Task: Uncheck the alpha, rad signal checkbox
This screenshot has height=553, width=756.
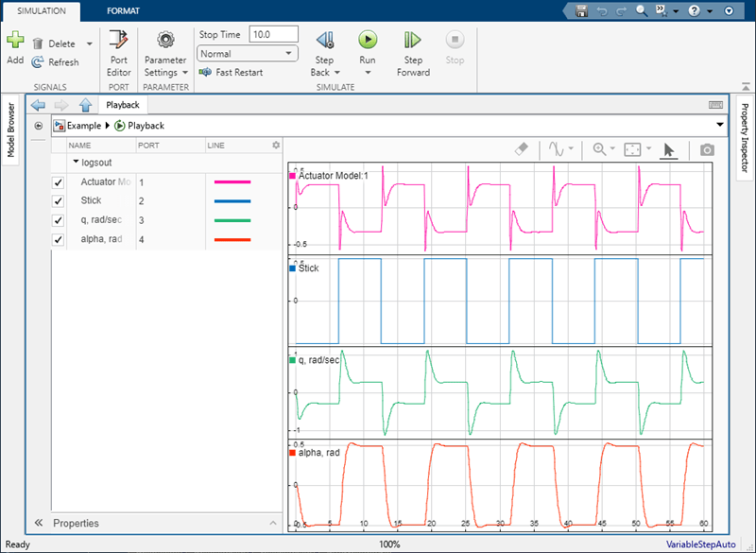Action: click(x=58, y=239)
